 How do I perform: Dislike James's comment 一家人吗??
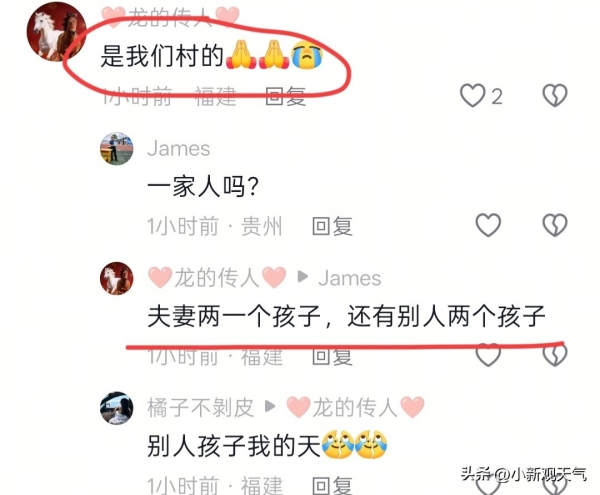[x=555, y=225]
